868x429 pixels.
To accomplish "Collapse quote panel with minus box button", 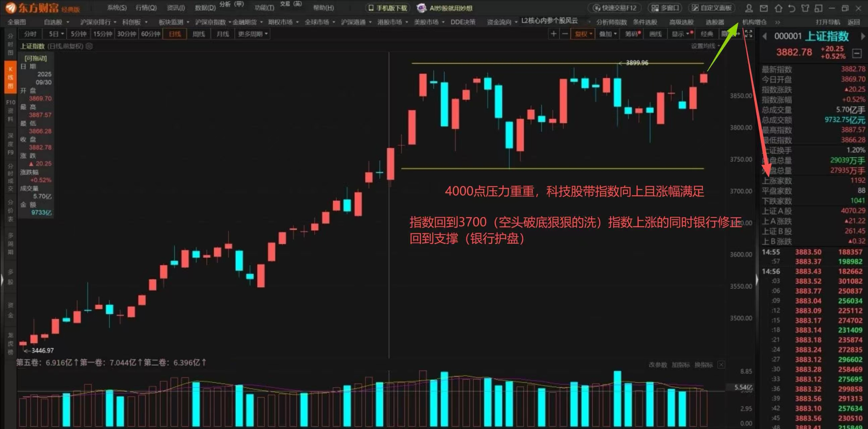I will click(857, 53).
